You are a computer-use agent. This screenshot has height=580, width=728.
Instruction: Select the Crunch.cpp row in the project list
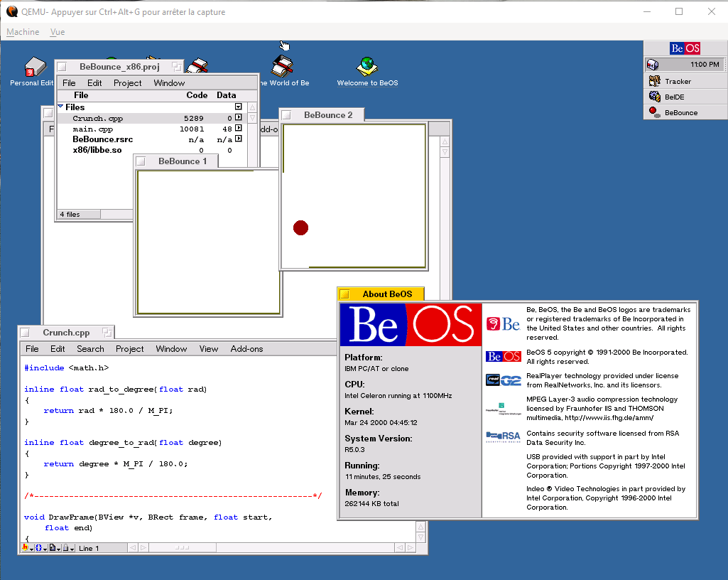click(152, 118)
